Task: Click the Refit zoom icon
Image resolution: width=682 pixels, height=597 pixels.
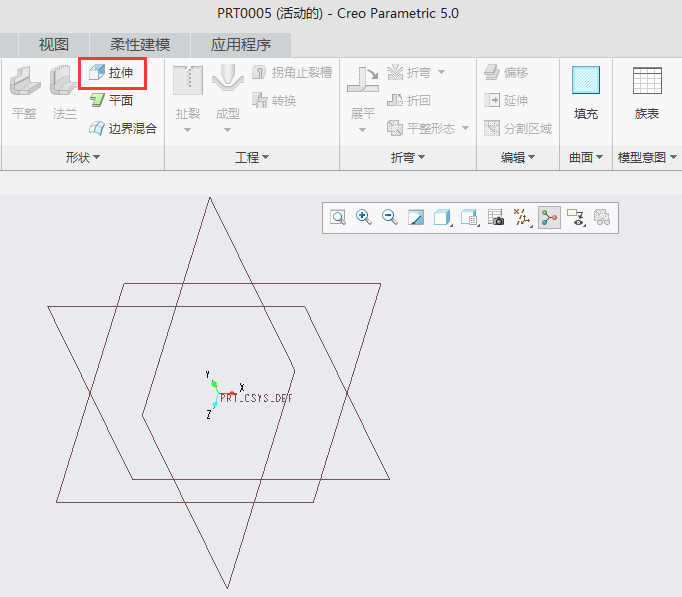Action: [x=338, y=217]
